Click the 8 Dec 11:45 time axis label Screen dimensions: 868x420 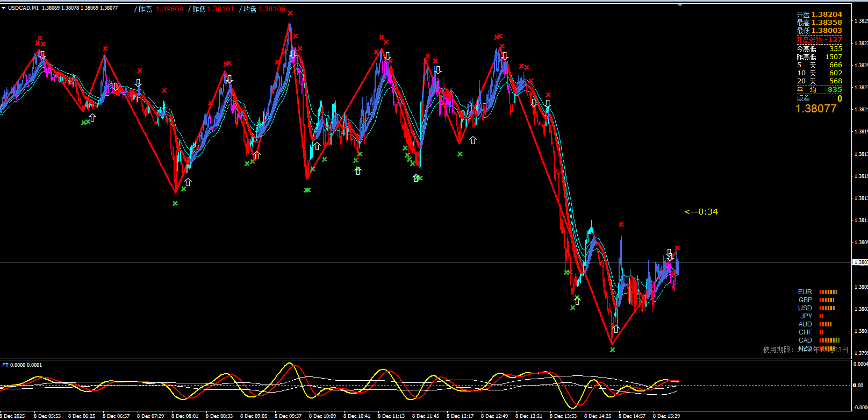click(426, 416)
